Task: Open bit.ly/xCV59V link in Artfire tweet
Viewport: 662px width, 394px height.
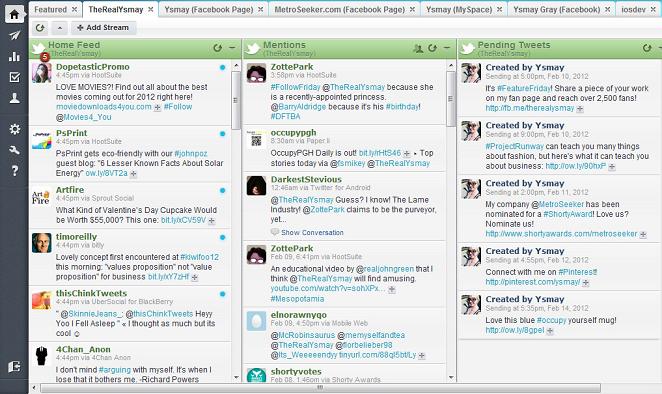Action: coord(183,220)
